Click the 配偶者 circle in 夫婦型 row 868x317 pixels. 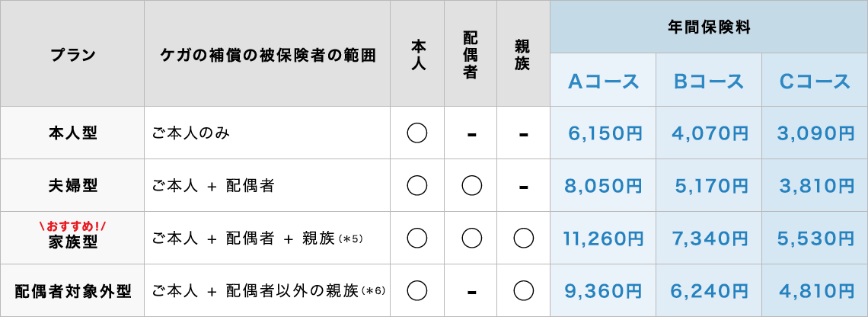(471, 186)
